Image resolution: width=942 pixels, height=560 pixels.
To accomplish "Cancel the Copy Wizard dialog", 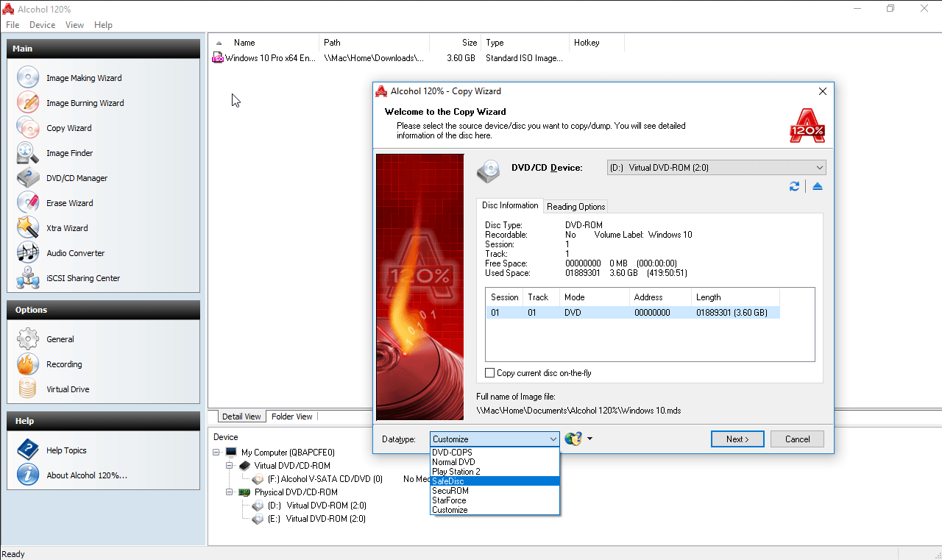I will click(797, 439).
